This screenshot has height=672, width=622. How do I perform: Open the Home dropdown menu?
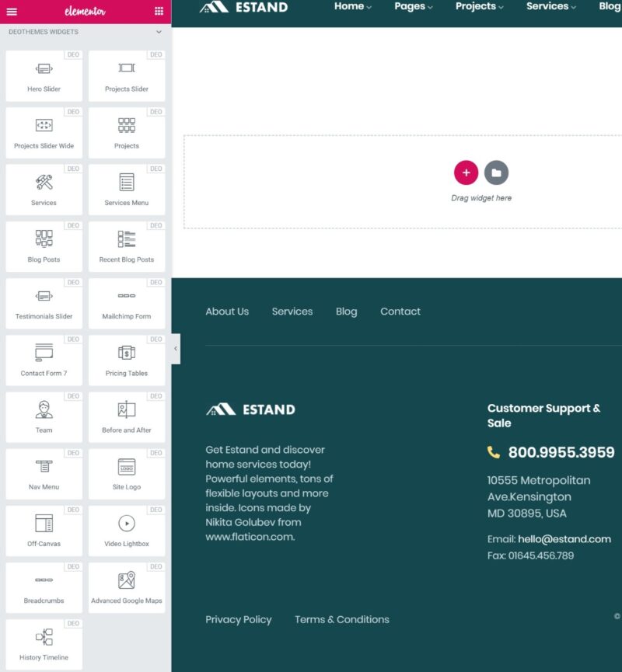click(x=353, y=6)
